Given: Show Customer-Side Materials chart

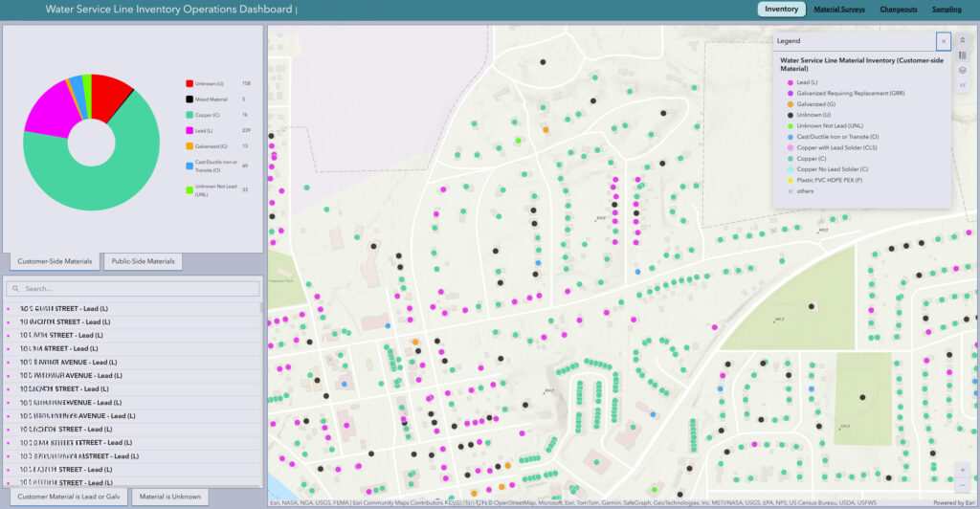Looking at the screenshot, I should (55, 261).
